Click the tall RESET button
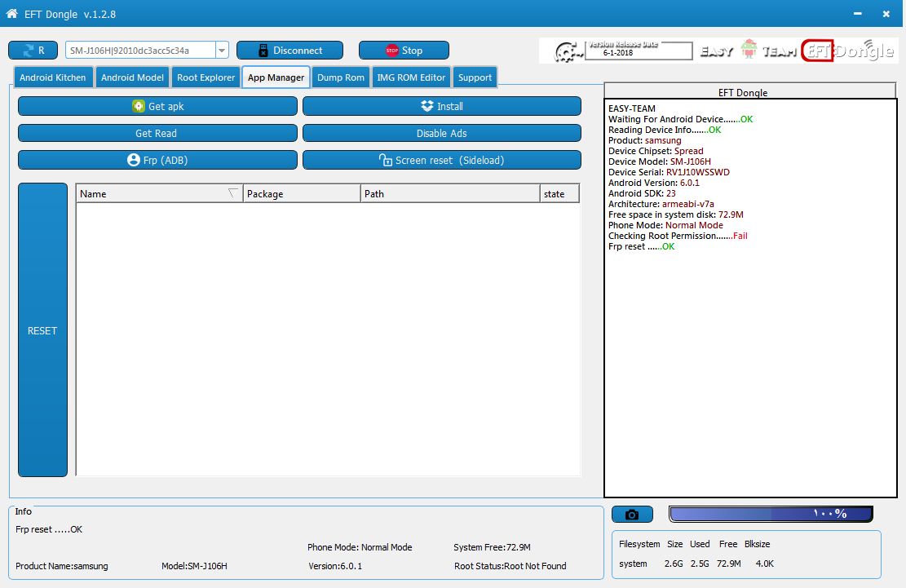Viewport: 906px width, 588px height. click(x=42, y=330)
